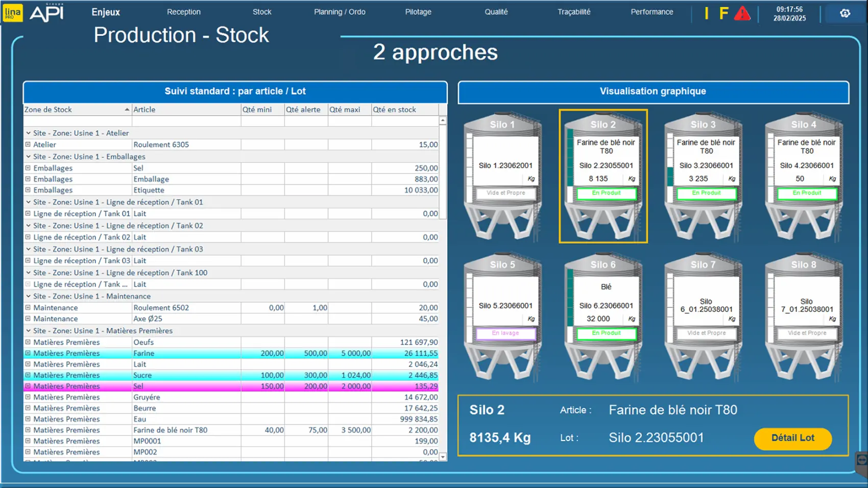Select the Silo 8 graphic

[x=804, y=316]
